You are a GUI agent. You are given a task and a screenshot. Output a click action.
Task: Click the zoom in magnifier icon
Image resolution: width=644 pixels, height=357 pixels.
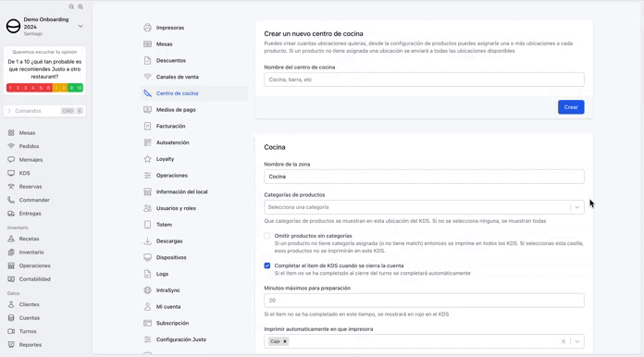[80, 6]
